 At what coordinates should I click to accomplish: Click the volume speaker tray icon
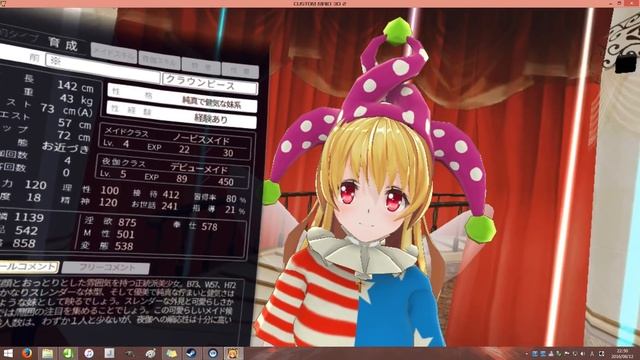click(x=583, y=353)
